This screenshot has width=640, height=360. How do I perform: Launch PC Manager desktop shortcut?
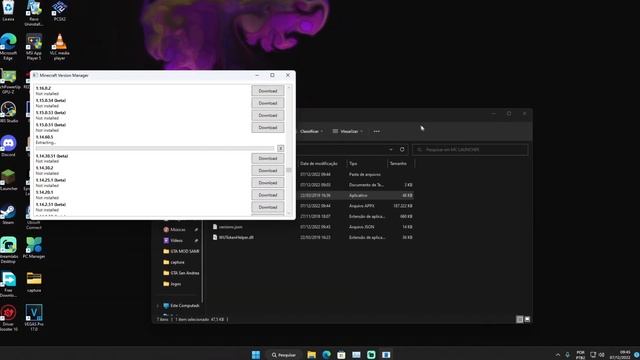point(34,248)
